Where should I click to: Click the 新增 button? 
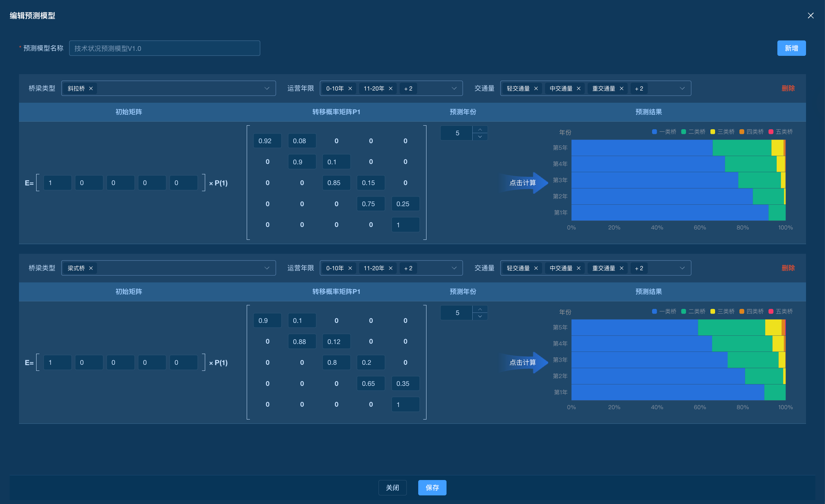click(791, 48)
